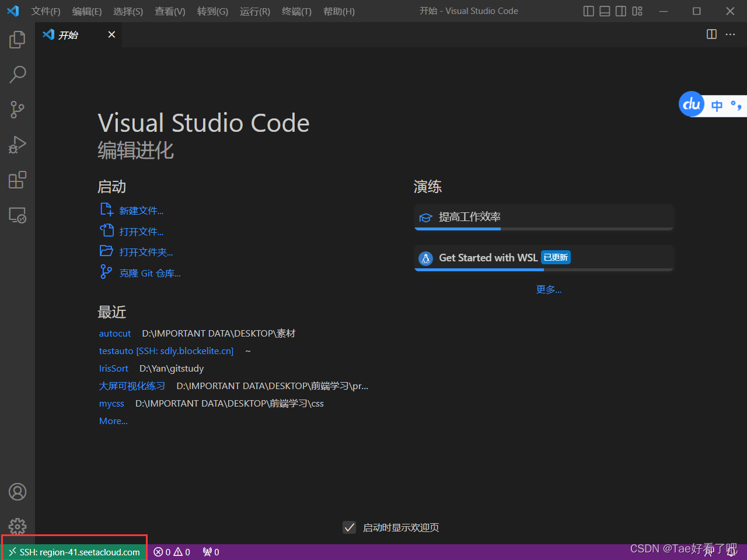Open the 终端(T) menu
747x560 pixels.
[296, 12]
